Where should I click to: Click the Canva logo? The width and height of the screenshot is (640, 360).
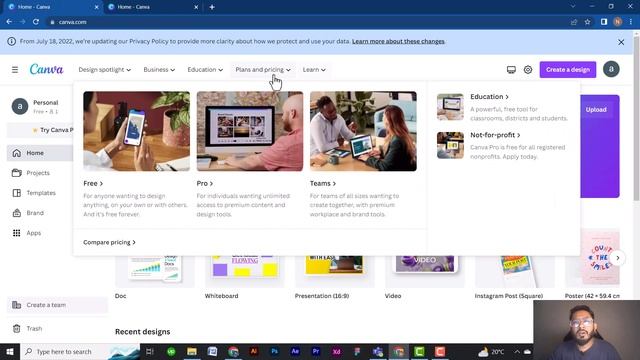[47, 69]
